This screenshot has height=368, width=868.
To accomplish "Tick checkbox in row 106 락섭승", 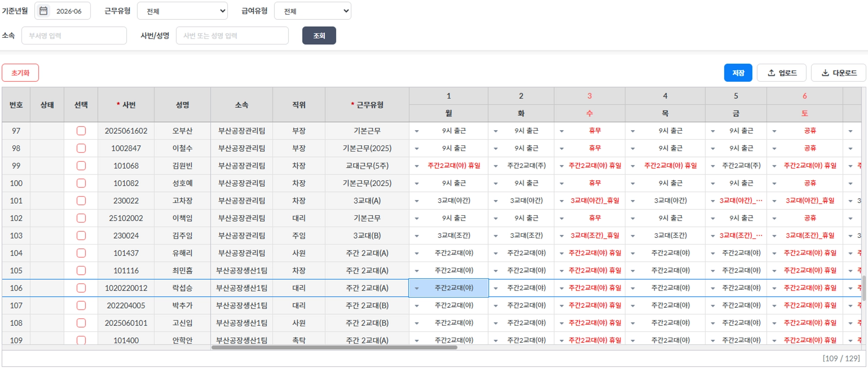I will click(x=81, y=288).
